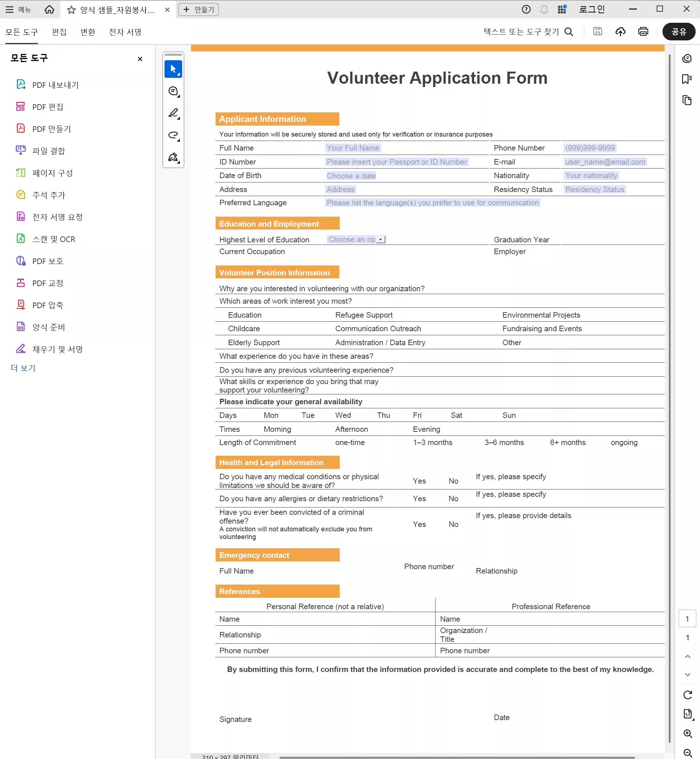Image resolution: width=700 pixels, height=759 pixels.
Task: Select the arrow selection tool
Action: 173,69
